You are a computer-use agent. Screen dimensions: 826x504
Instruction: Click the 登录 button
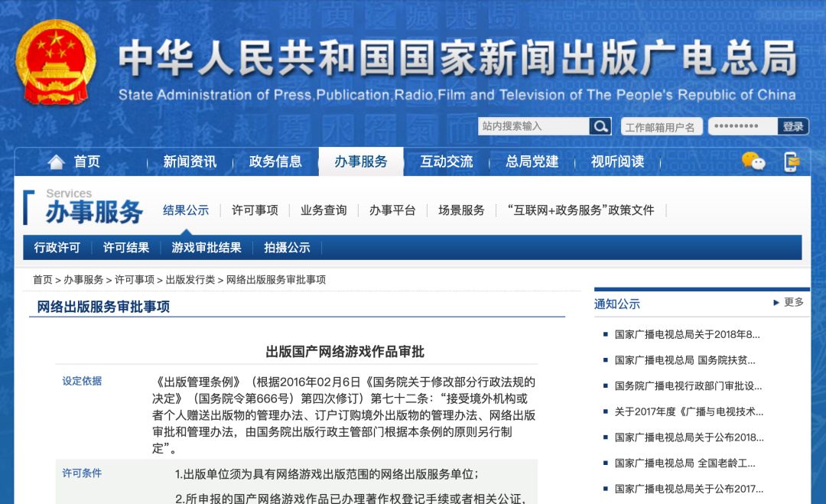point(793,126)
